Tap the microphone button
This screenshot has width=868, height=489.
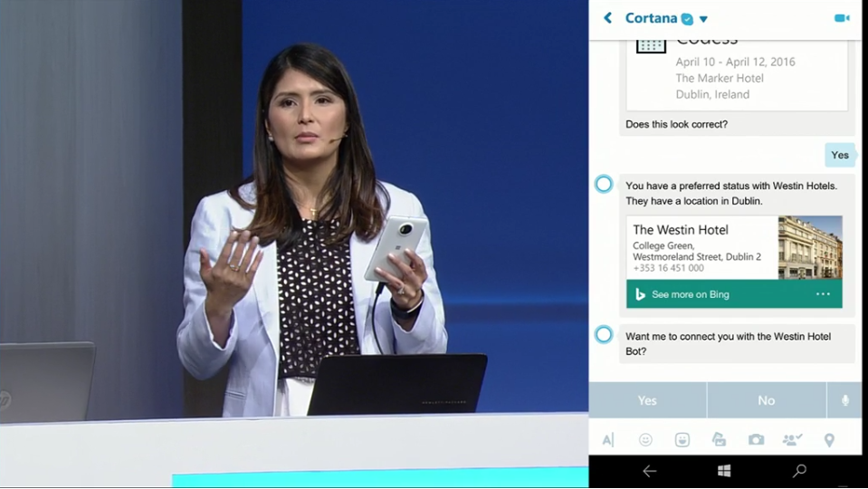[x=844, y=400]
